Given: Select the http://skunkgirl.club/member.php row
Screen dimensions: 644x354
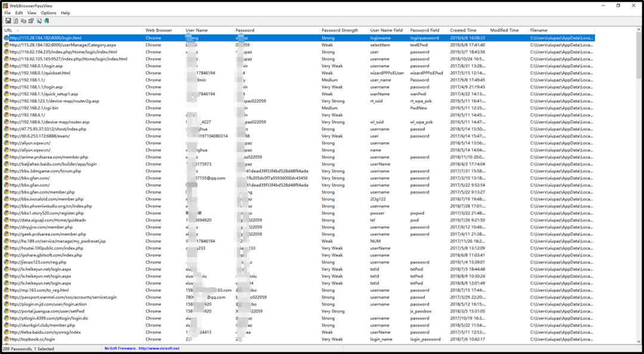Looking at the screenshot, I should [299, 325].
